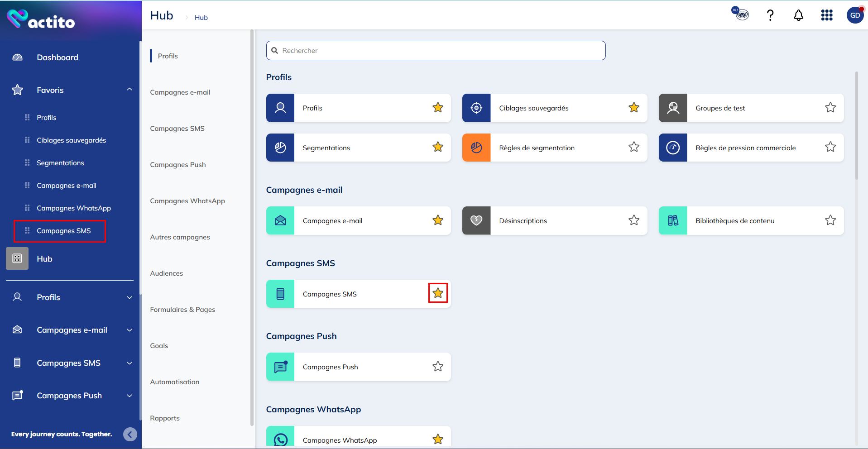This screenshot has width=868, height=449.
Task: Unfavorite Campagnes SMS using its star
Action: click(438, 293)
